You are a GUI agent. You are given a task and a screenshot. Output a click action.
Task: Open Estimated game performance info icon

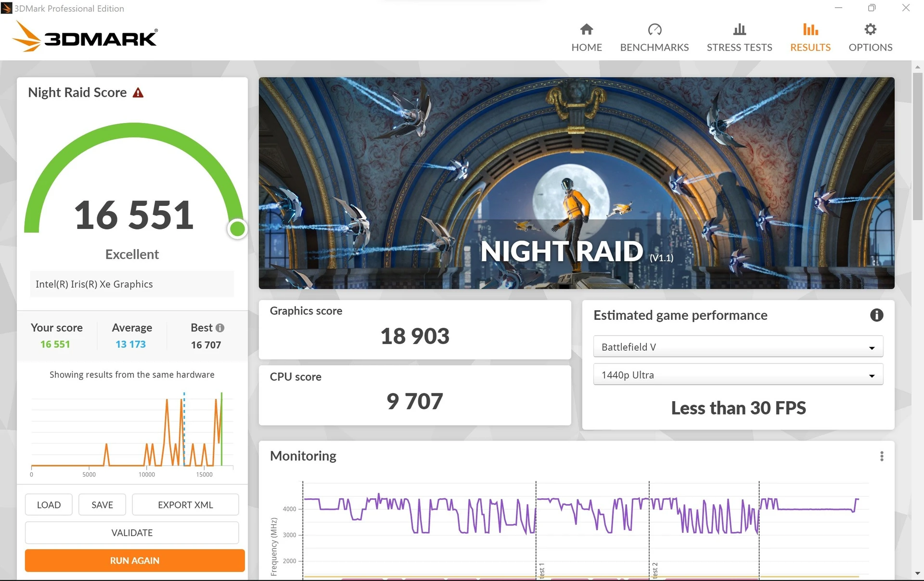[x=876, y=315]
